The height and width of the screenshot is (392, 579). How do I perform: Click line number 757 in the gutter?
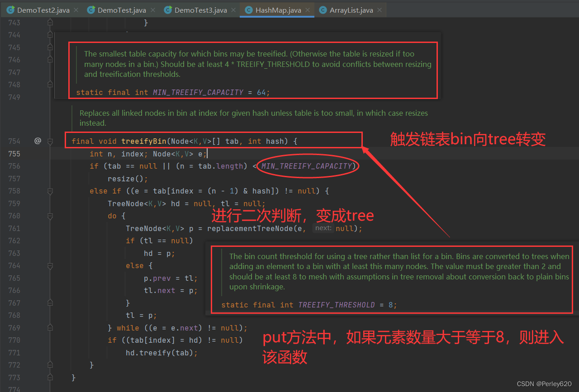[14, 179]
